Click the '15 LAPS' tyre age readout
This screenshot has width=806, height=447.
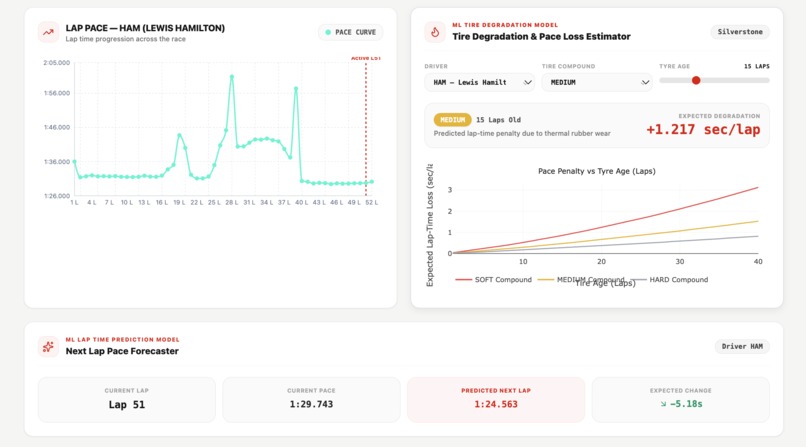point(757,66)
